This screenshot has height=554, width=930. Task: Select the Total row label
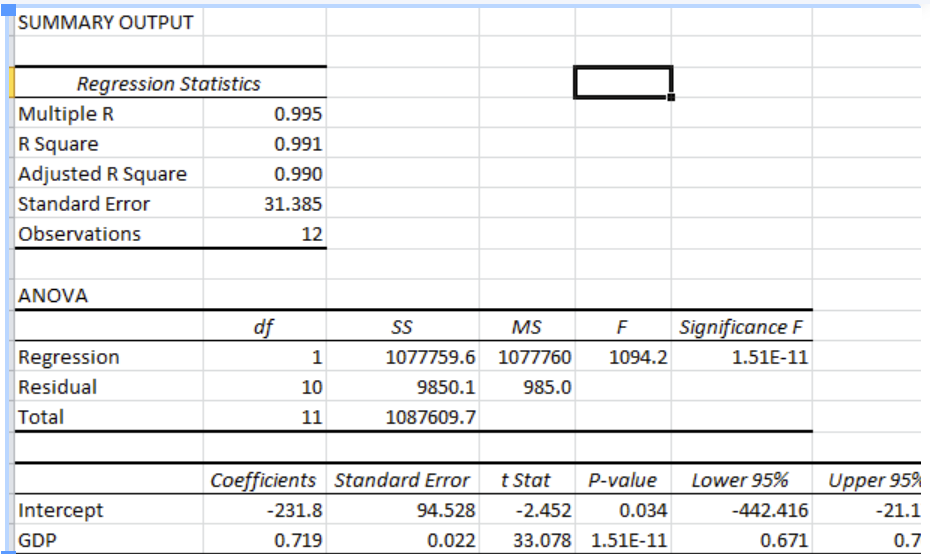coord(109,417)
